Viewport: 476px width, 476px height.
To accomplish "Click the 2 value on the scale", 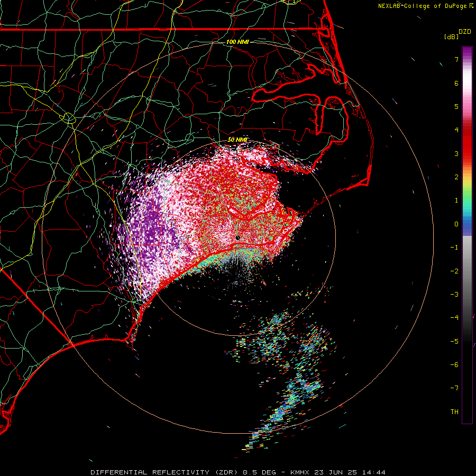I will pyautogui.click(x=456, y=177).
